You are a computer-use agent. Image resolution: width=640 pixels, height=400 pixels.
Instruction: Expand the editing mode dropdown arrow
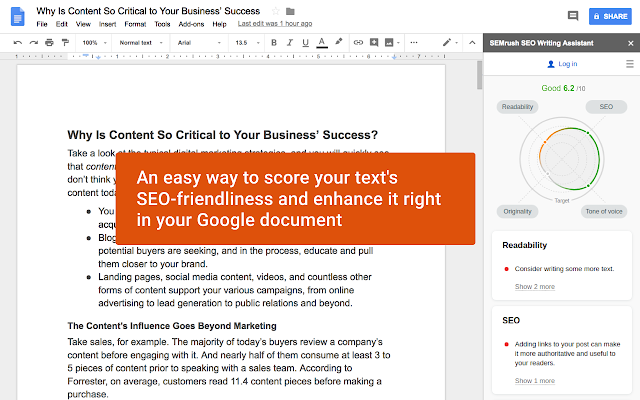[x=456, y=43]
